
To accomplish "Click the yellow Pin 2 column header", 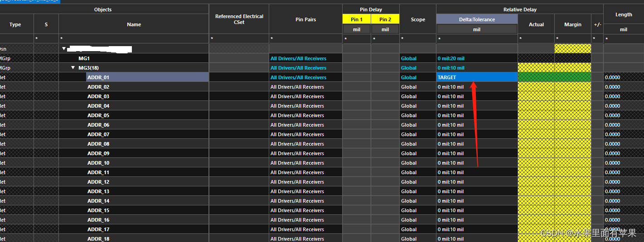I will coord(385,19).
